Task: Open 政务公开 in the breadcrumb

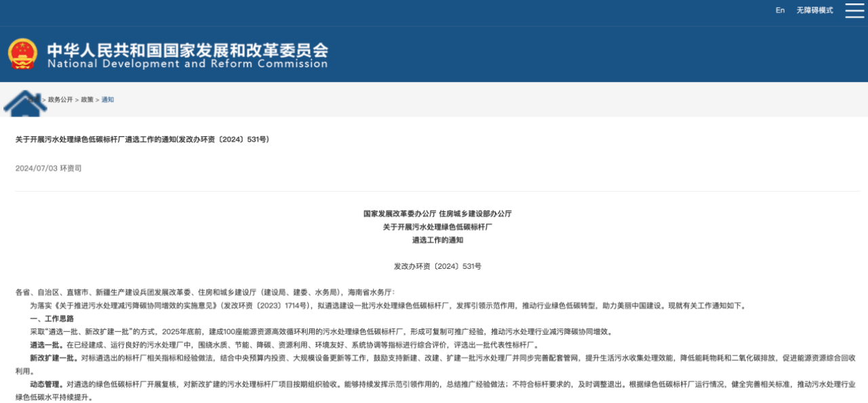Action: pos(60,100)
